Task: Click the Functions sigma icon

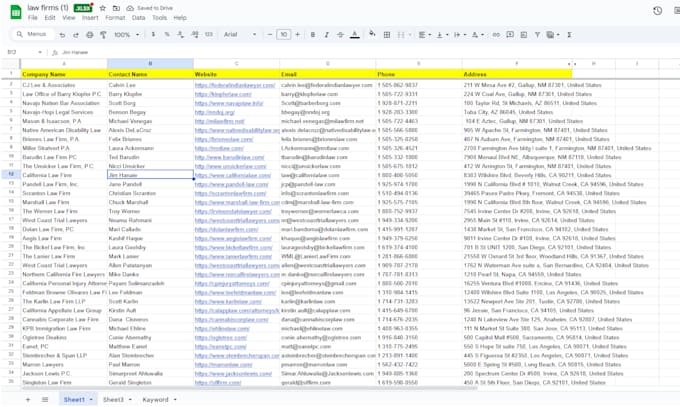Action: point(569,35)
